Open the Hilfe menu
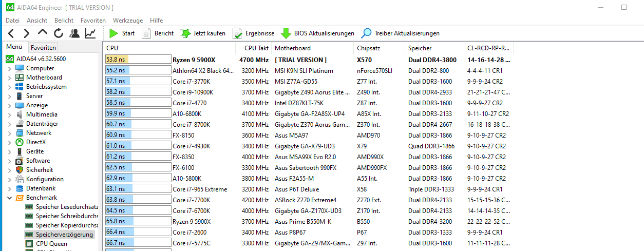Image resolution: width=644 pixels, height=251 pixels. click(x=156, y=21)
